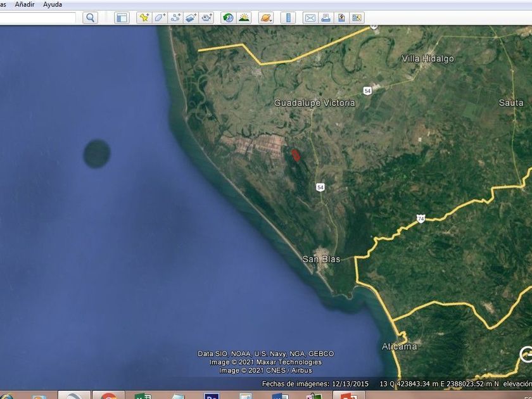
Task: Toggle historical imagery clock
Action: 228,18
